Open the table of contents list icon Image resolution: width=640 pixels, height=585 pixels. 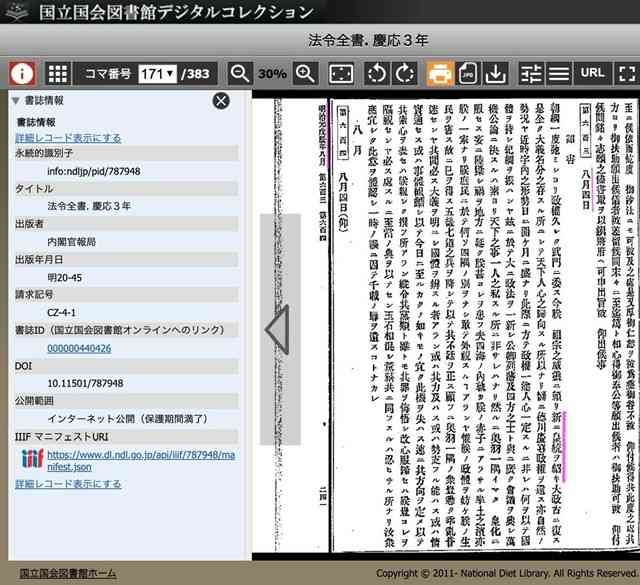(559, 74)
